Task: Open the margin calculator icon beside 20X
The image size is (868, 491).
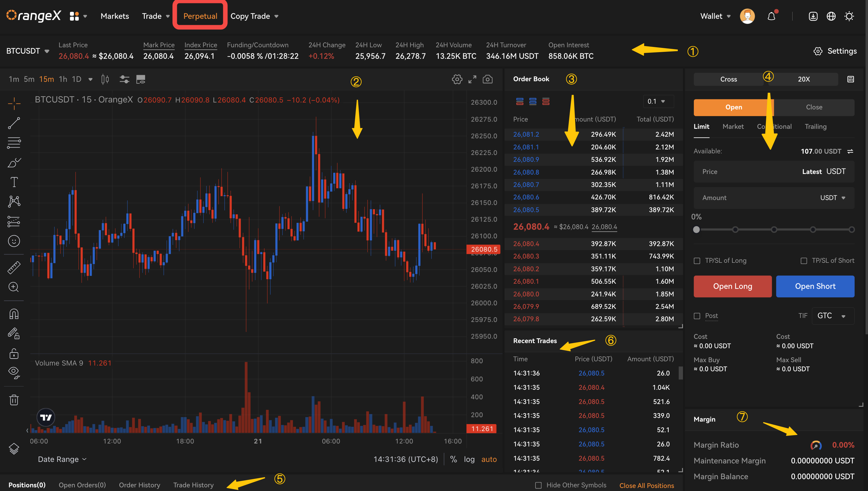Action: pos(850,79)
